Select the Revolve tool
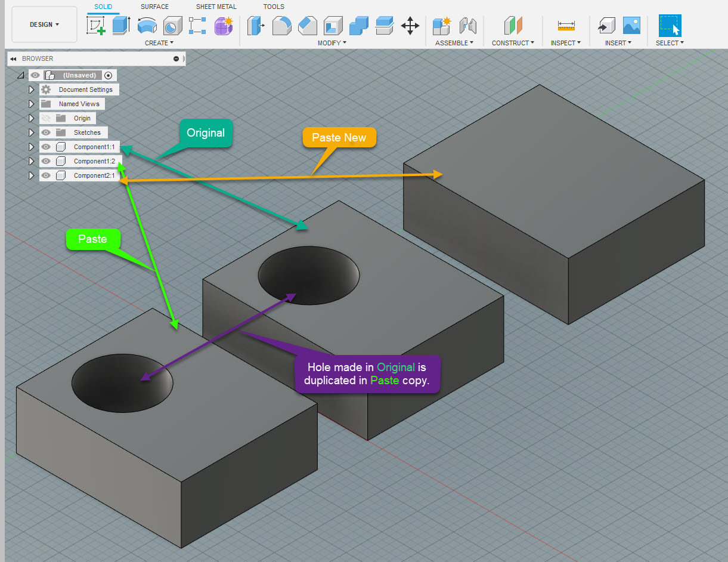728x562 pixels. click(x=147, y=26)
